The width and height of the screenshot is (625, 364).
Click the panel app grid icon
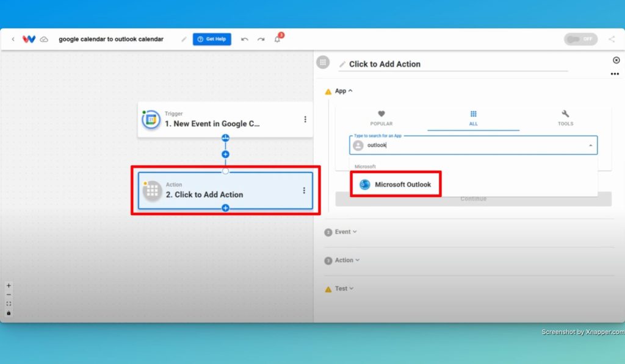point(323,62)
